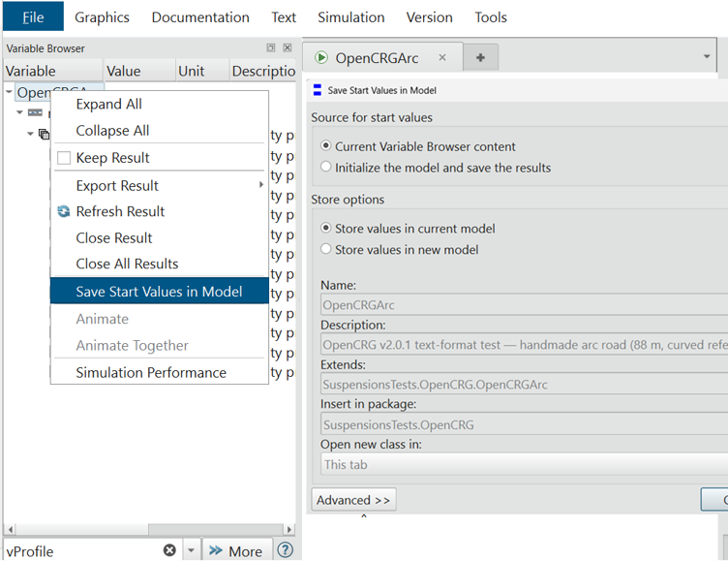Image resolution: width=728 pixels, height=561 pixels.
Task: Select Refresh Result menu entry
Action: click(x=159, y=211)
